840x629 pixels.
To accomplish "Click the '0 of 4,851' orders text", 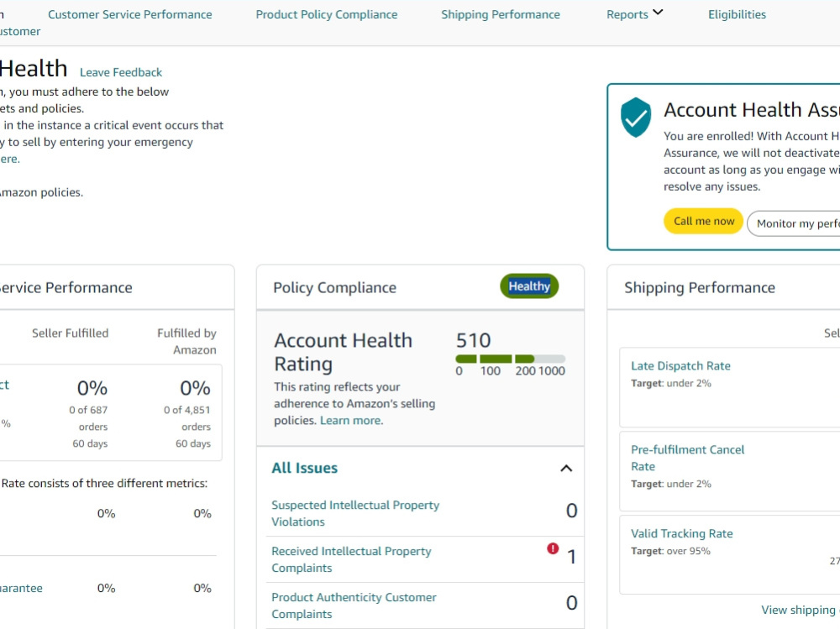I will (187, 410).
